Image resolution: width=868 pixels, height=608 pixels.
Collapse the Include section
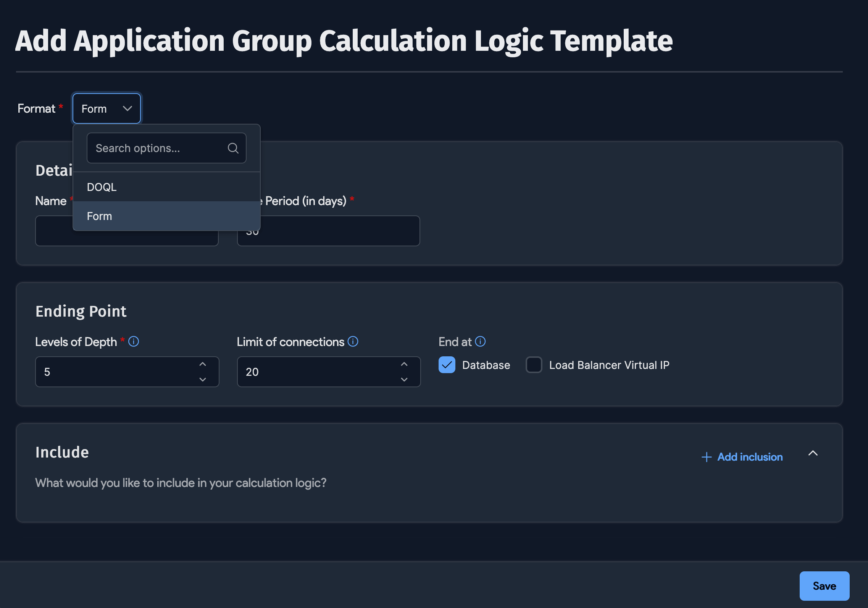pyautogui.click(x=813, y=453)
